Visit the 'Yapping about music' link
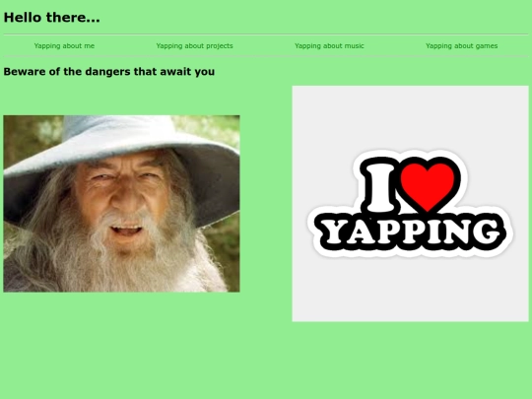 329,45
